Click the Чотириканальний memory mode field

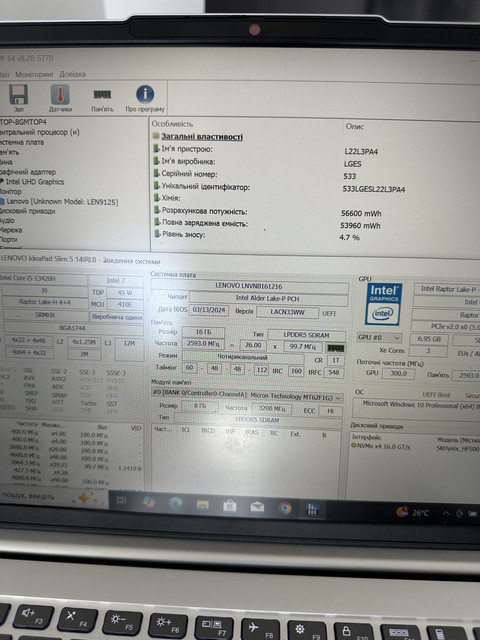[x=243, y=357]
